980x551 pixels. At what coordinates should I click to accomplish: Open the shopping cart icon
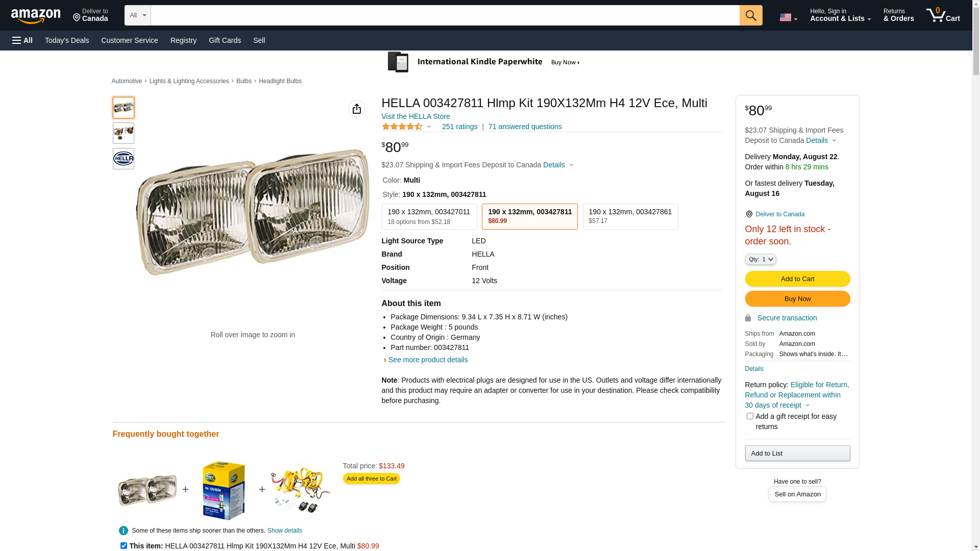tap(943, 15)
